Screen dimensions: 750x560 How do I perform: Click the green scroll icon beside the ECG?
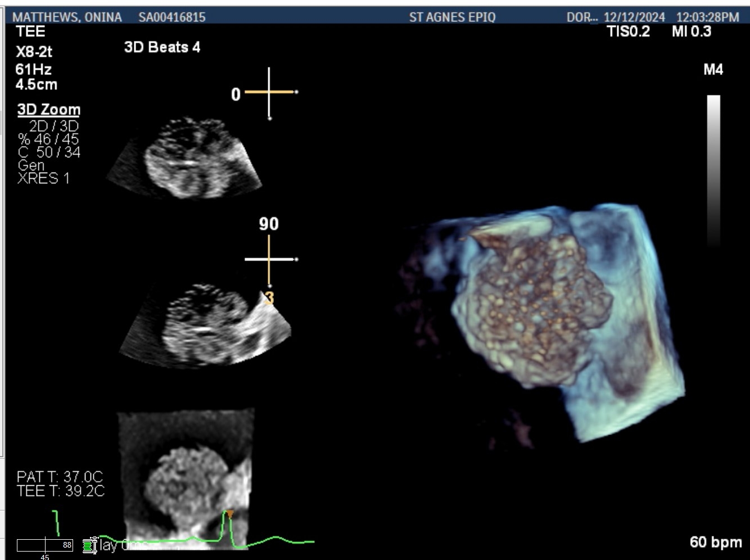point(88,545)
